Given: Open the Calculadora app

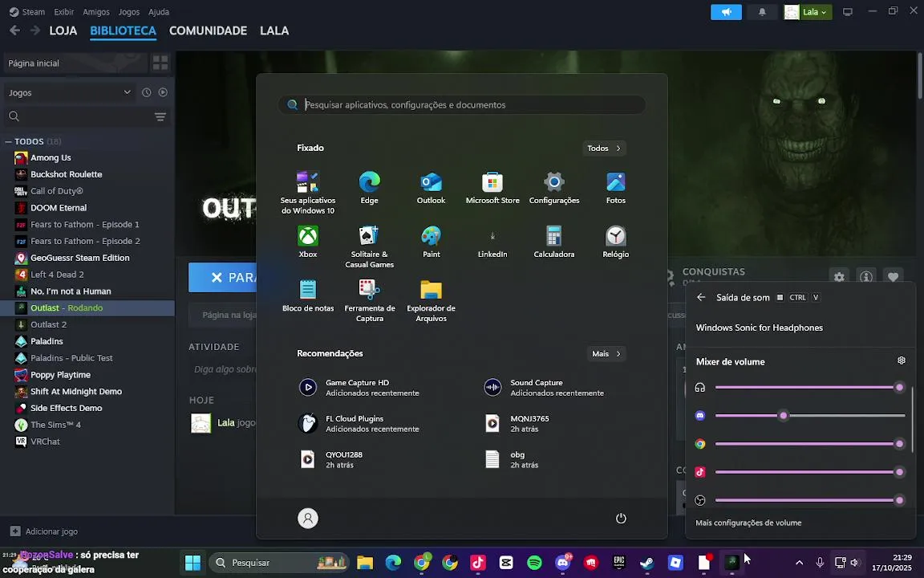Looking at the screenshot, I should coord(554,242).
